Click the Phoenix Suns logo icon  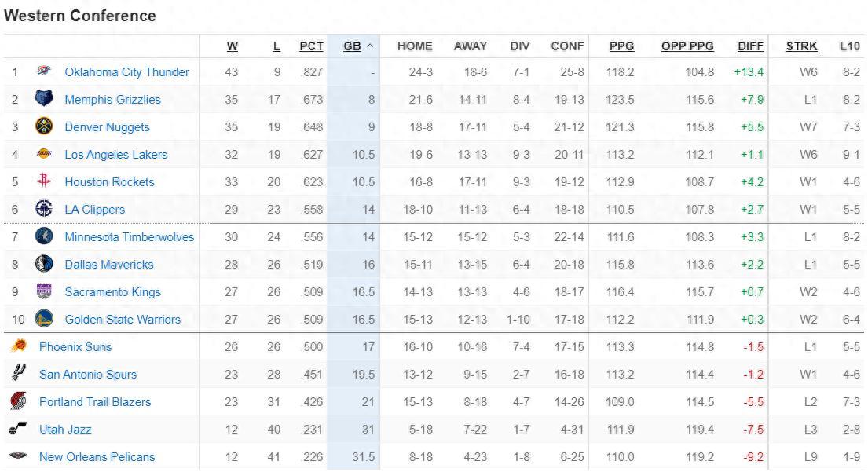tap(18, 347)
